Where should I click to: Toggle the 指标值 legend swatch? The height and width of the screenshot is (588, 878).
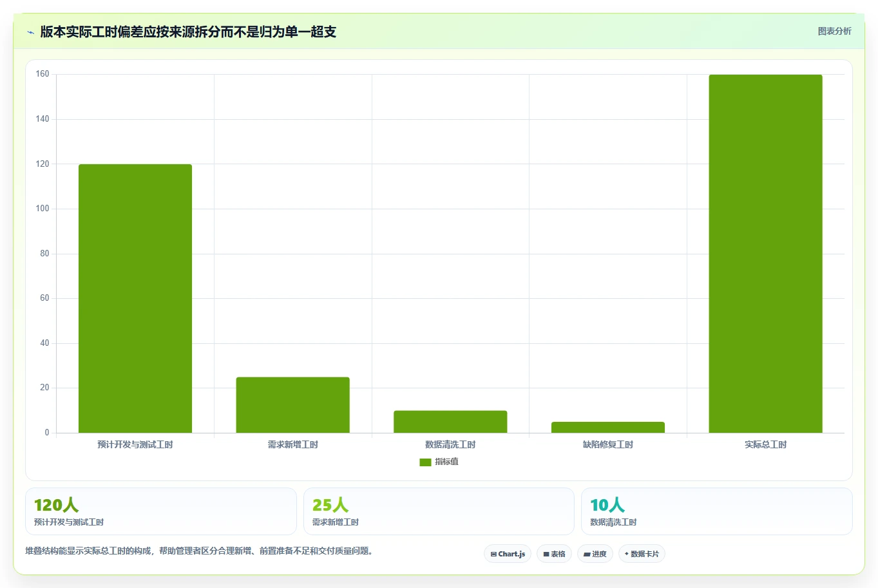pos(425,462)
